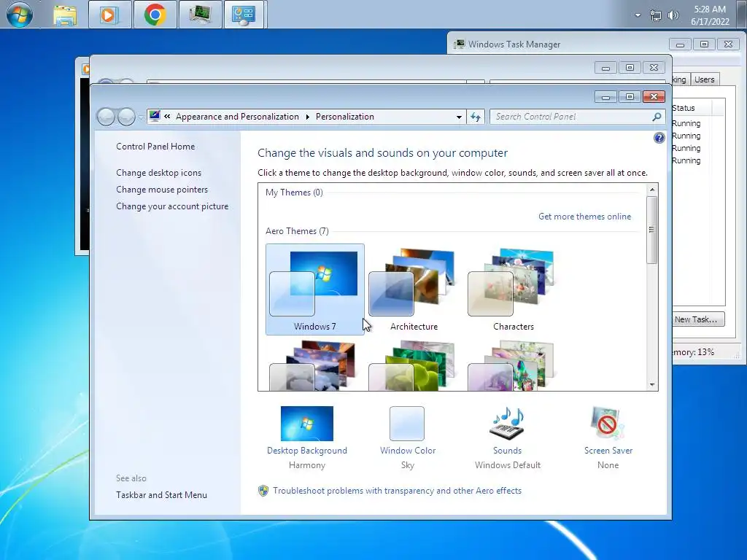Open the address bar history dropdown

point(459,117)
